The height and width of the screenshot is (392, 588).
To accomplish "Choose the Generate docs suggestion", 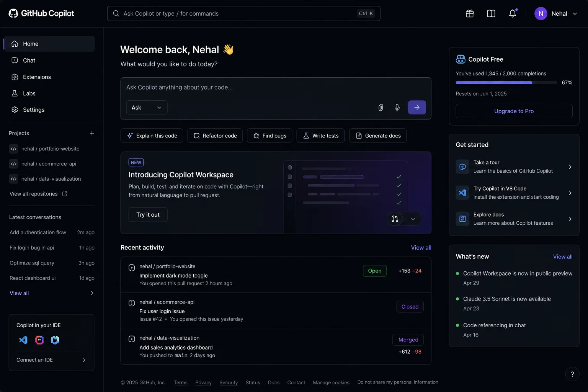I will [378, 136].
